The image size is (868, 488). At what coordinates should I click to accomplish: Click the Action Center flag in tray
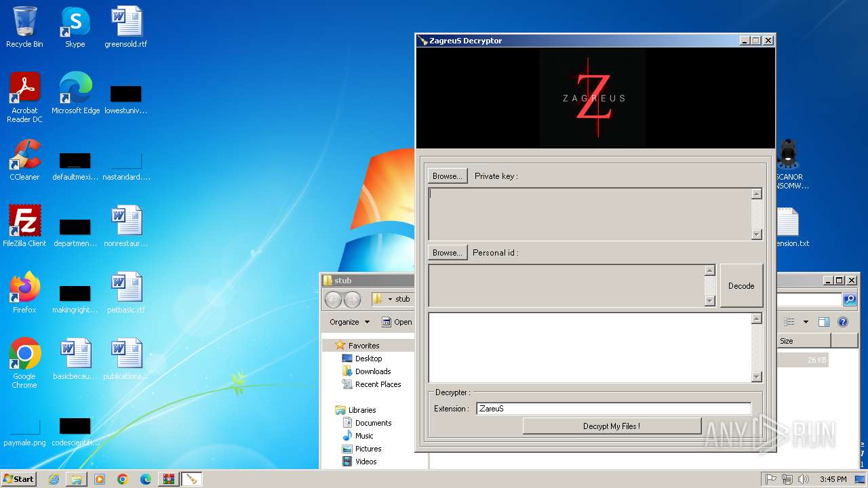point(771,479)
